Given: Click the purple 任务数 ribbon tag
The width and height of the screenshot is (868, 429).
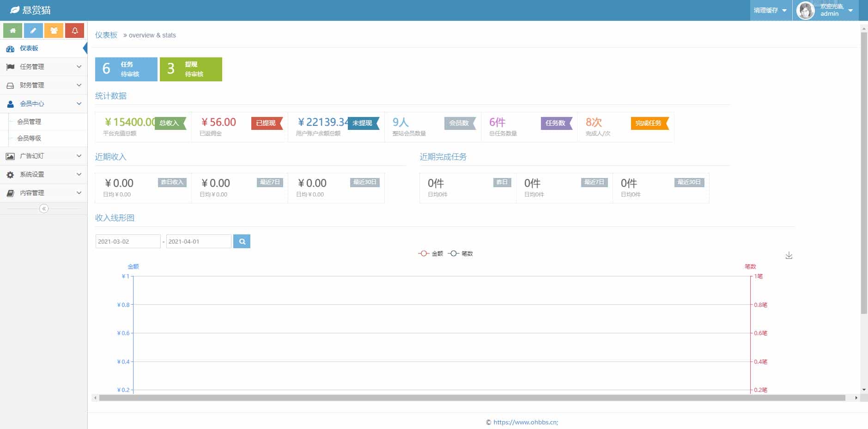Looking at the screenshot, I should (557, 123).
